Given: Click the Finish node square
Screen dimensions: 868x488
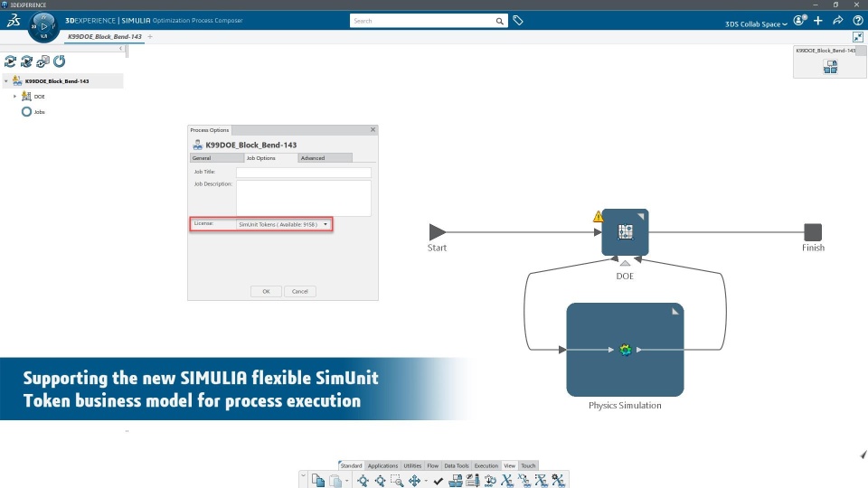Looking at the screenshot, I should (813, 232).
